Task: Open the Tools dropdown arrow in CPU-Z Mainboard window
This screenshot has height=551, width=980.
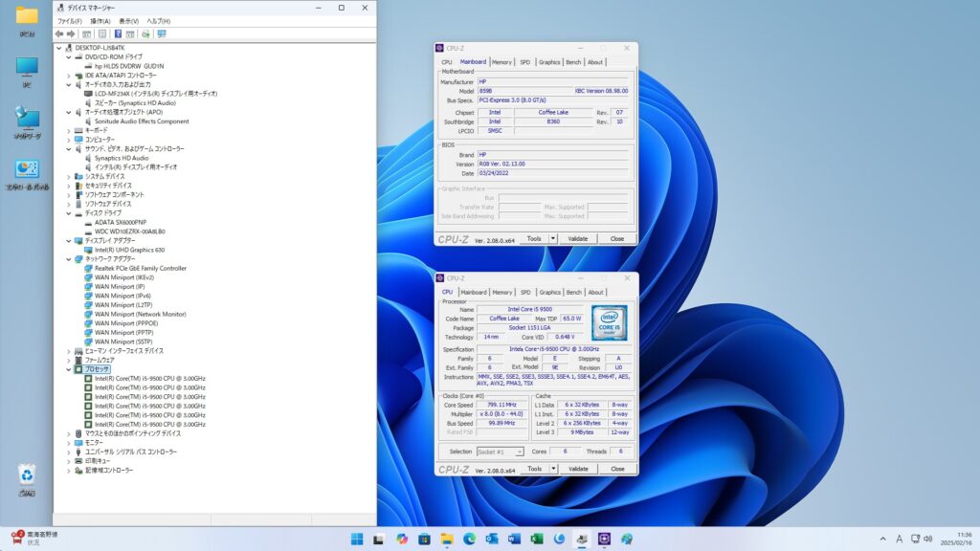Action: coord(553,238)
